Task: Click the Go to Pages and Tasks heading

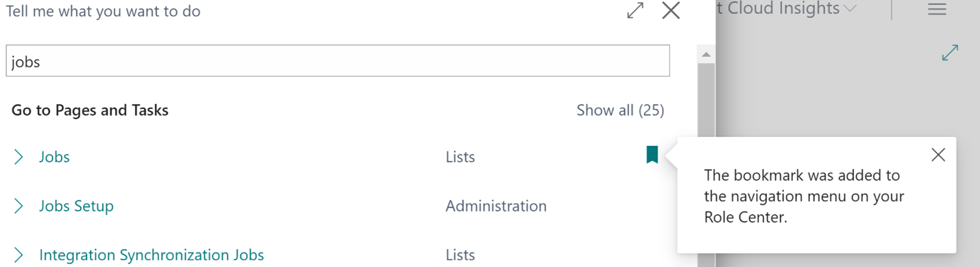Action: click(90, 110)
